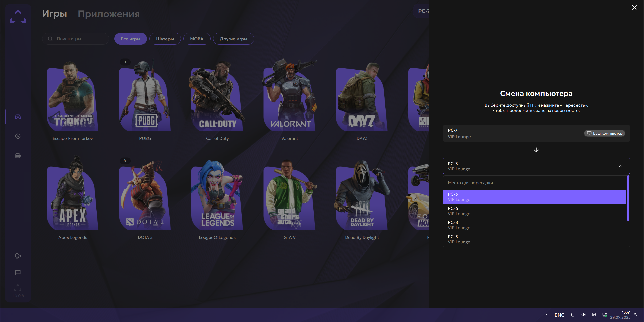644x322 pixels.
Task: Click the 18+ badge on PUBG
Action: click(125, 62)
